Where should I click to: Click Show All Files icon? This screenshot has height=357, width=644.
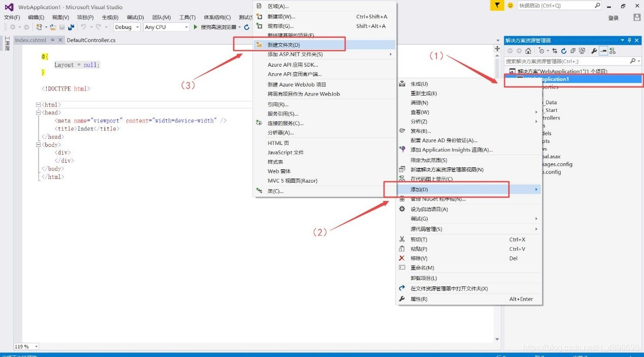(582, 51)
